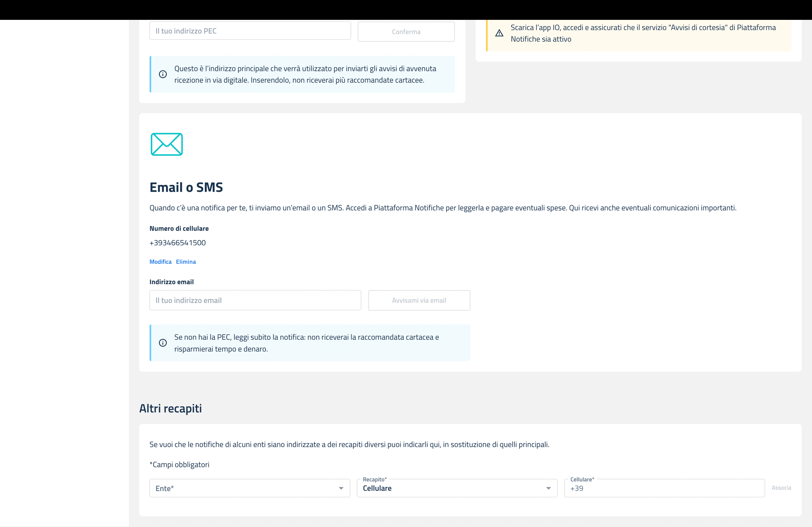The height and width of the screenshot is (527, 812).
Task: Click the Ente dropdown arrow
Action: tap(341, 488)
